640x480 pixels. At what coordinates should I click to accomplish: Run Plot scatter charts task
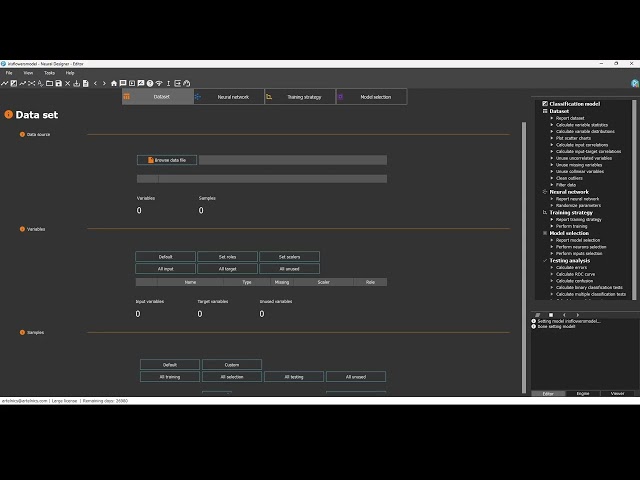[573, 138]
